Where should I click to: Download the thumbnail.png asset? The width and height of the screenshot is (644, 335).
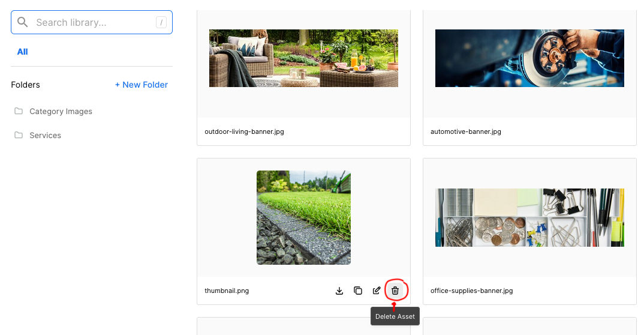pos(339,291)
